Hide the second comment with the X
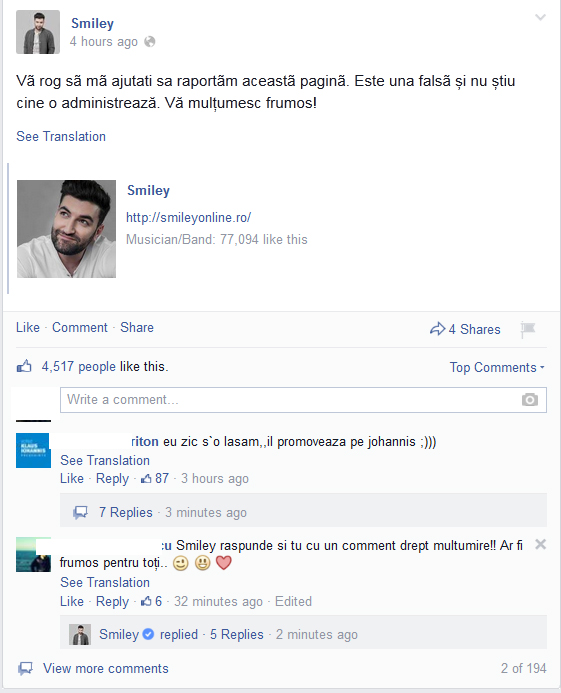The height and width of the screenshot is (693, 561). (x=540, y=544)
